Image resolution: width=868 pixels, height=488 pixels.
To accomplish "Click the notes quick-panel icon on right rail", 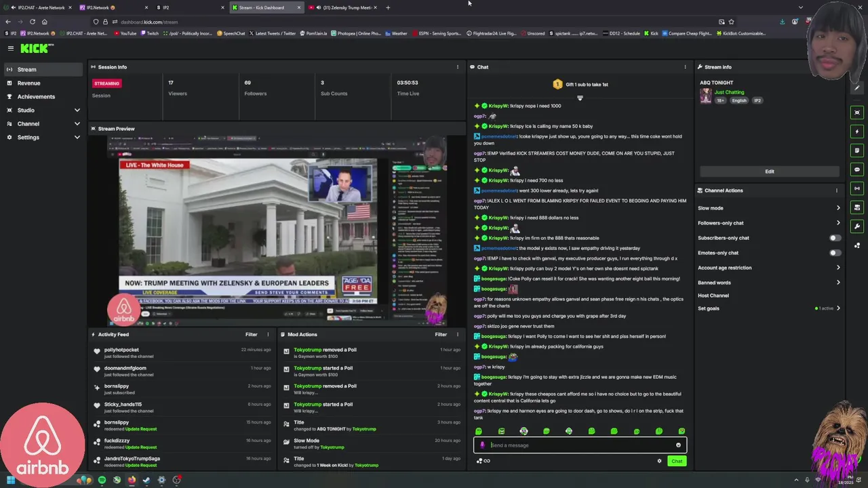I will point(858,150).
